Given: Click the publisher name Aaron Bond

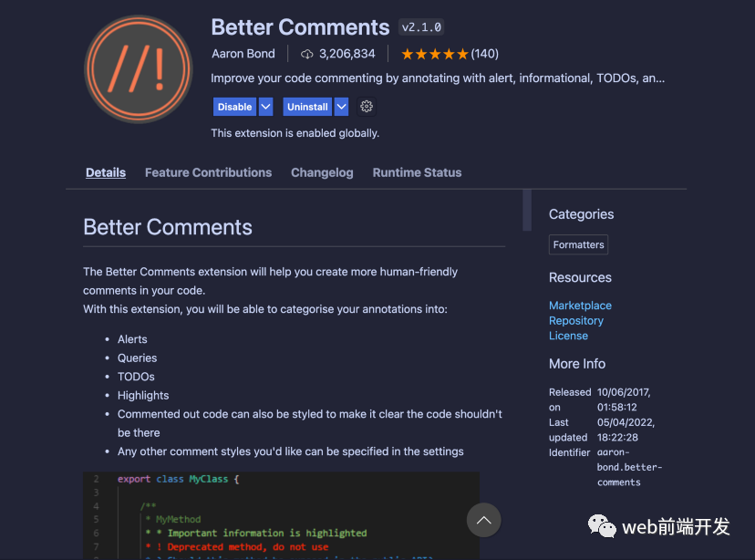Looking at the screenshot, I should 243,54.
